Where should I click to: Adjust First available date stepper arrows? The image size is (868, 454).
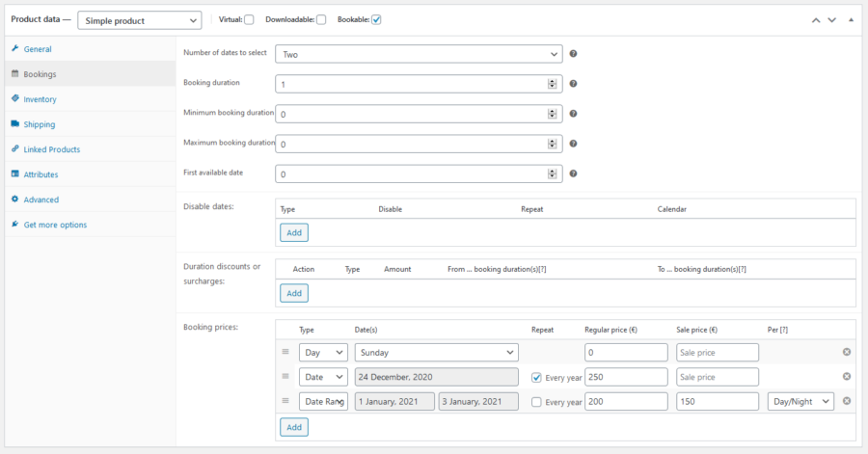point(552,174)
